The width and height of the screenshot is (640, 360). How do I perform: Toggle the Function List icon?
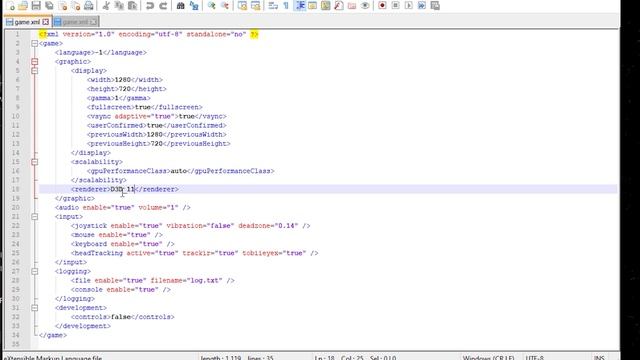(x=339, y=6)
